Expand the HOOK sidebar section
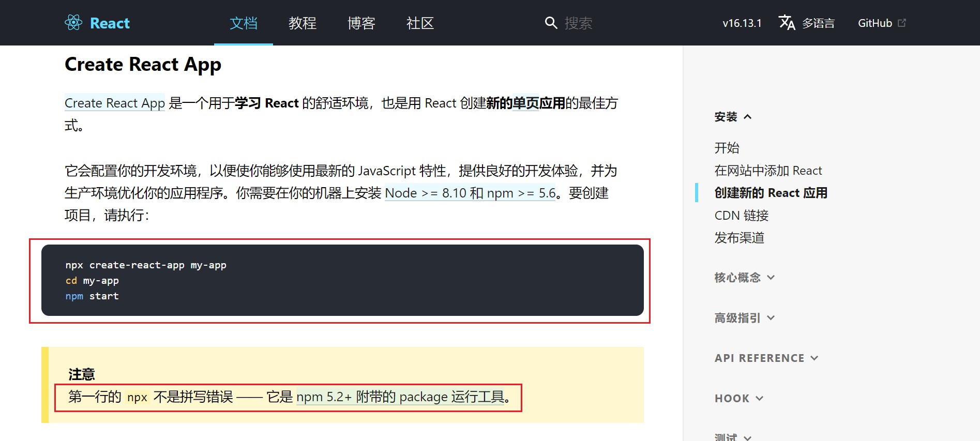This screenshot has height=441, width=980. click(738, 399)
